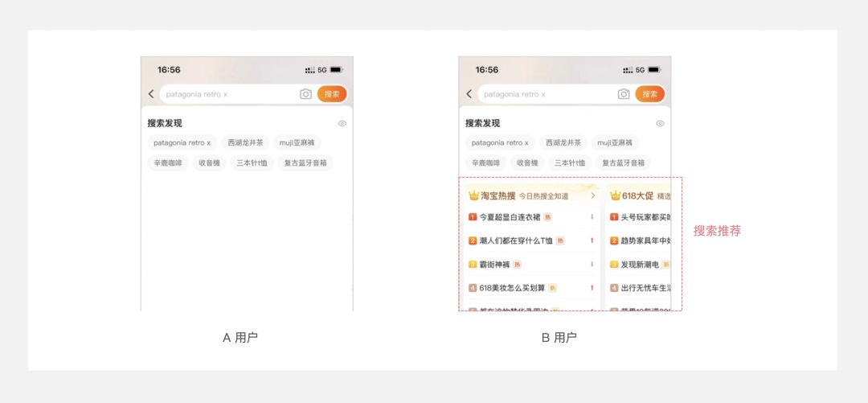Open hot search '618美妆怎么买划算'
This screenshot has height=403, width=868.
click(x=512, y=288)
